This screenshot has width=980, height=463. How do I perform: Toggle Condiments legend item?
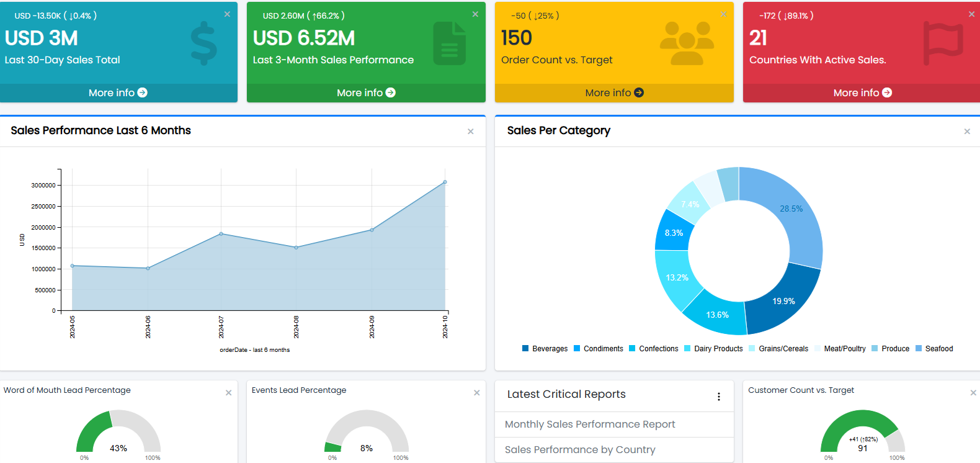(599, 349)
